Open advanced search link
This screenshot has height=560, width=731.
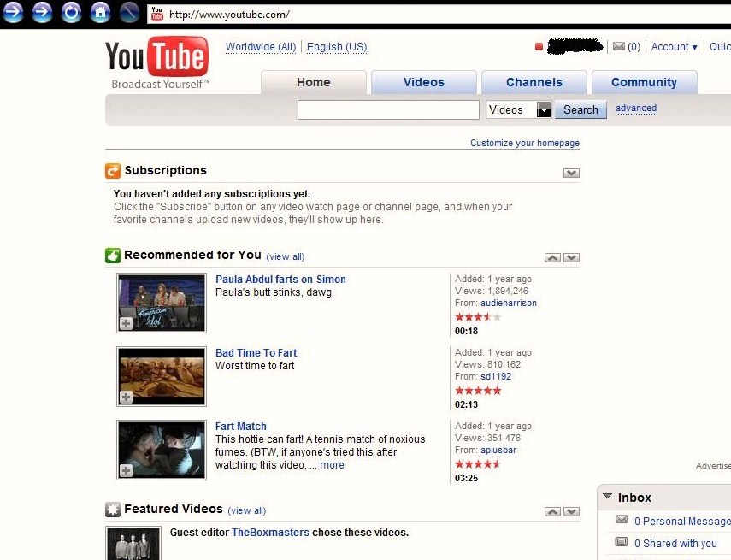coord(636,109)
